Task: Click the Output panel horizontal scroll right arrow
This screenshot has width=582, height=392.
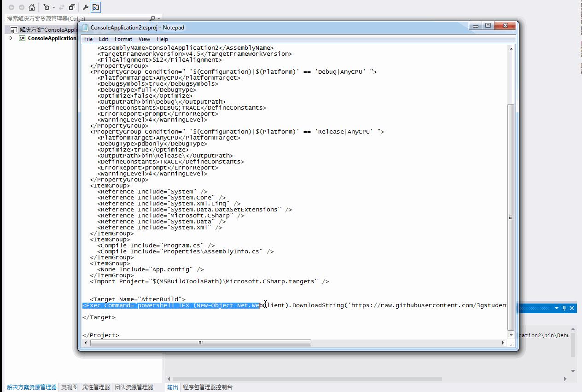Action: (565, 379)
